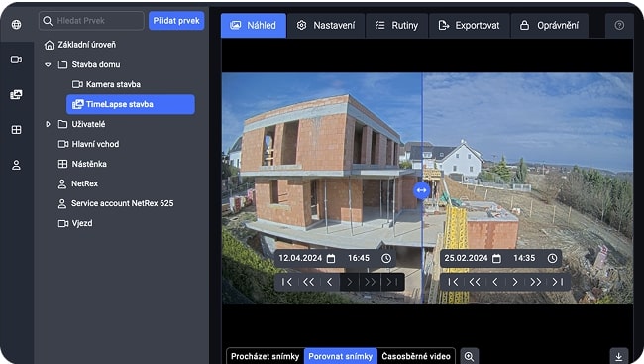Viewport: 644px width, 364px height.
Task: Open the Nastavení tab
Action: (x=326, y=25)
